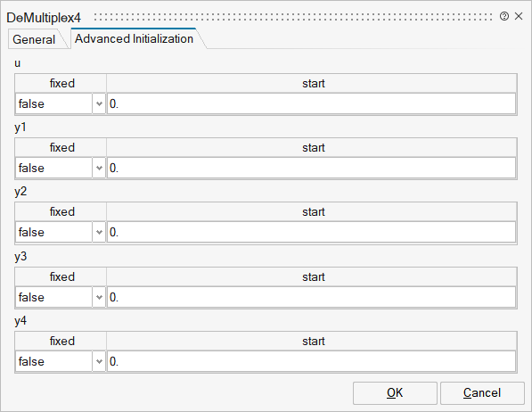Viewport: 532px width, 412px height.
Task: Open the fixed dropdown for y3
Action: [61, 298]
